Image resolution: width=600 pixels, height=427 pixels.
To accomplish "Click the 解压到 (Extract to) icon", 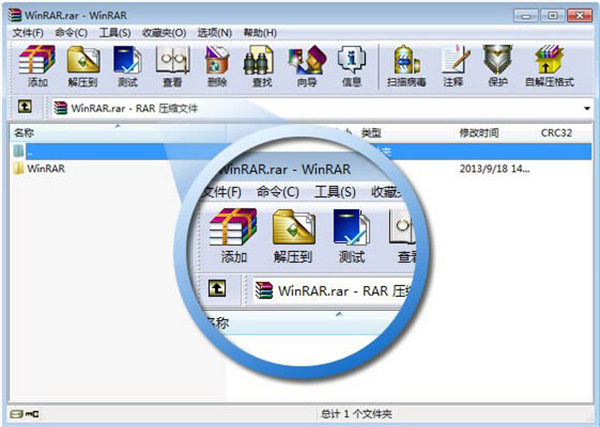I will 83,60.
